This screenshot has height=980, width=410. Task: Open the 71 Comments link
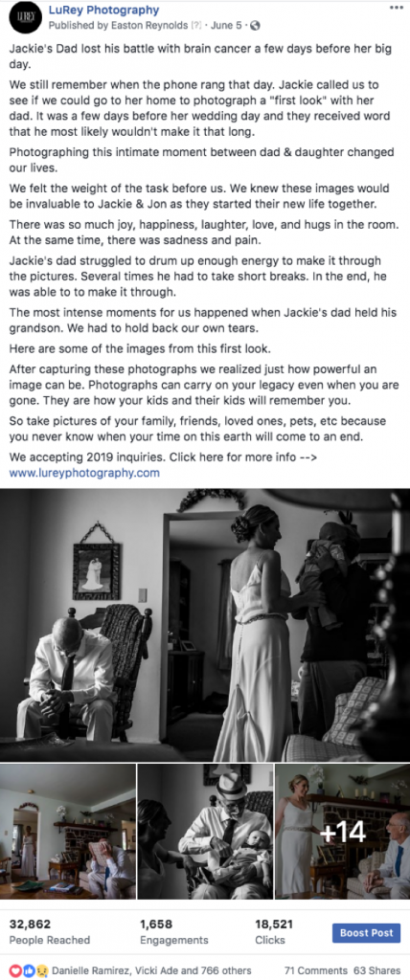click(x=315, y=970)
